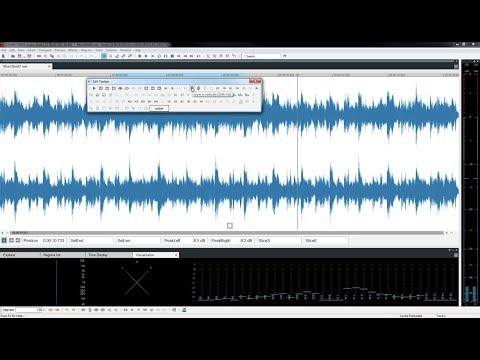This screenshot has width=480, height=360.
Task: Click the small square marker below the waveform
Action: (230, 226)
